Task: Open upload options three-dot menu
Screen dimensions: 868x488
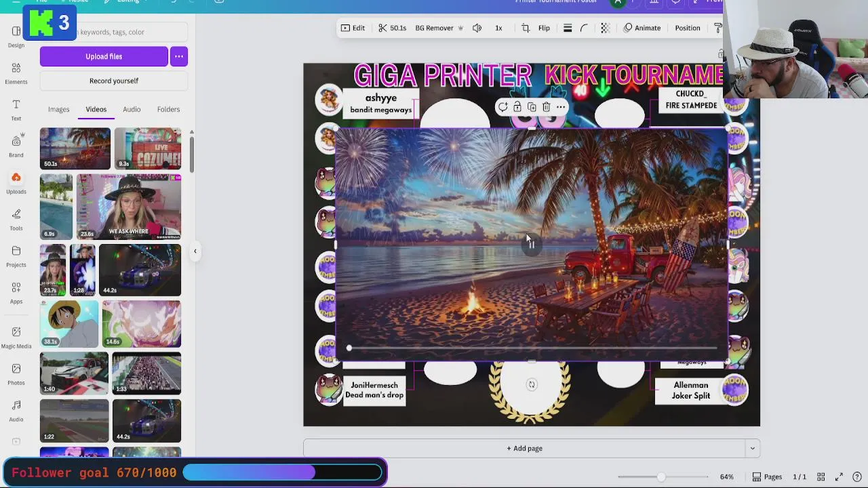Action: pyautogui.click(x=179, y=56)
